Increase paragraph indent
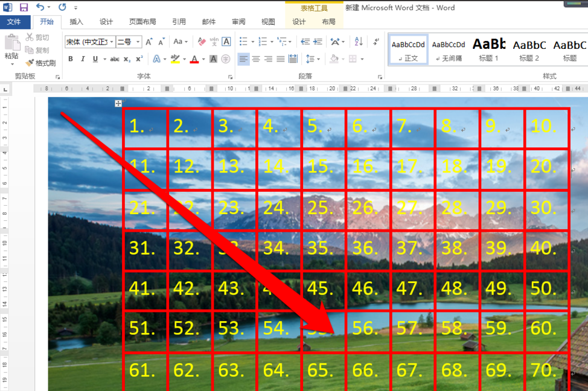 (318, 42)
